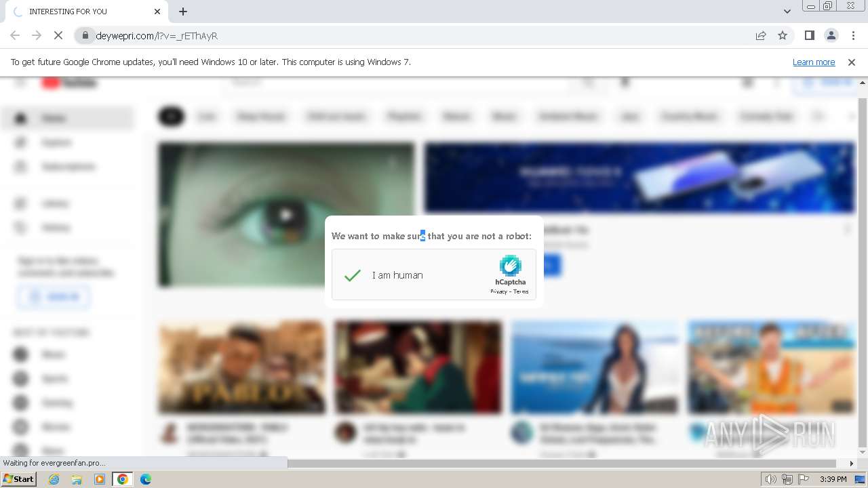Viewport: 868px width, 488px height.
Task: Open Action Center flag icon
Action: pyautogui.click(x=804, y=479)
